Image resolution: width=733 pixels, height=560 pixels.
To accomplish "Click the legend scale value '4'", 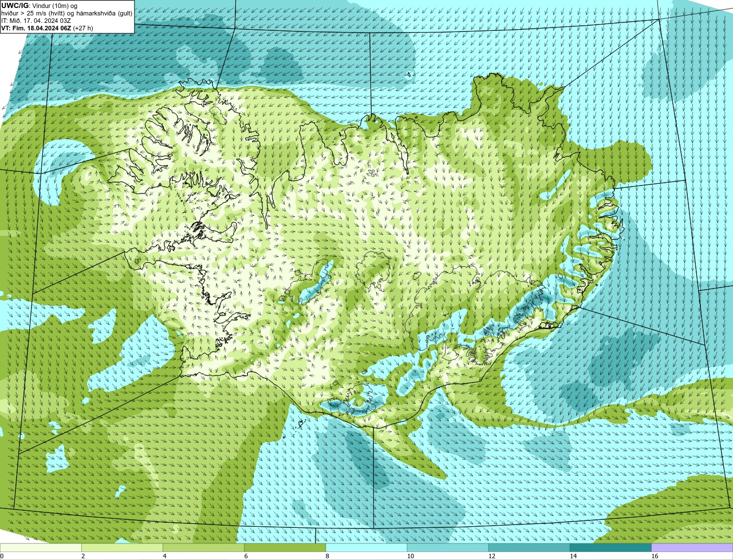I will point(164,556).
